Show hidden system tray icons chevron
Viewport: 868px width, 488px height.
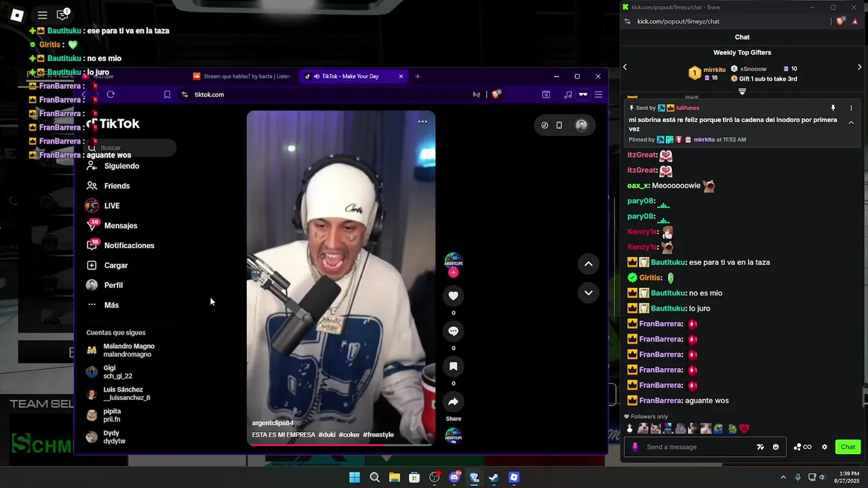coord(783,477)
